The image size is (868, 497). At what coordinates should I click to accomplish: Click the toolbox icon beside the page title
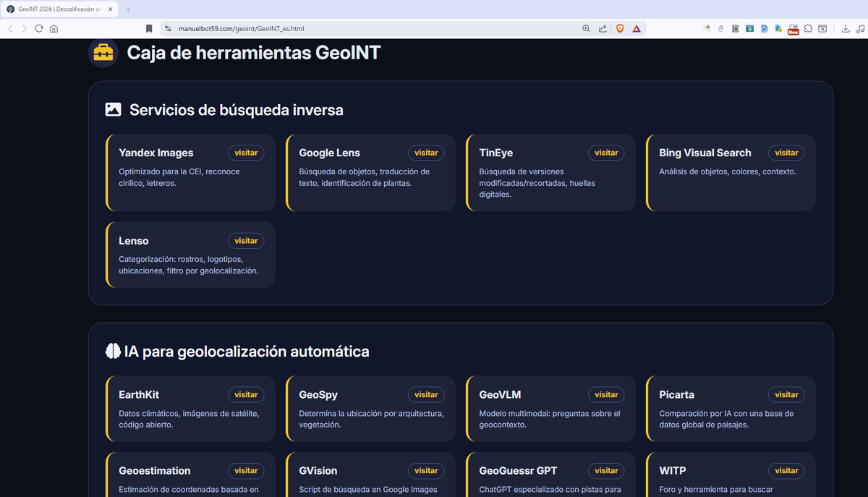(x=103, y=53)
